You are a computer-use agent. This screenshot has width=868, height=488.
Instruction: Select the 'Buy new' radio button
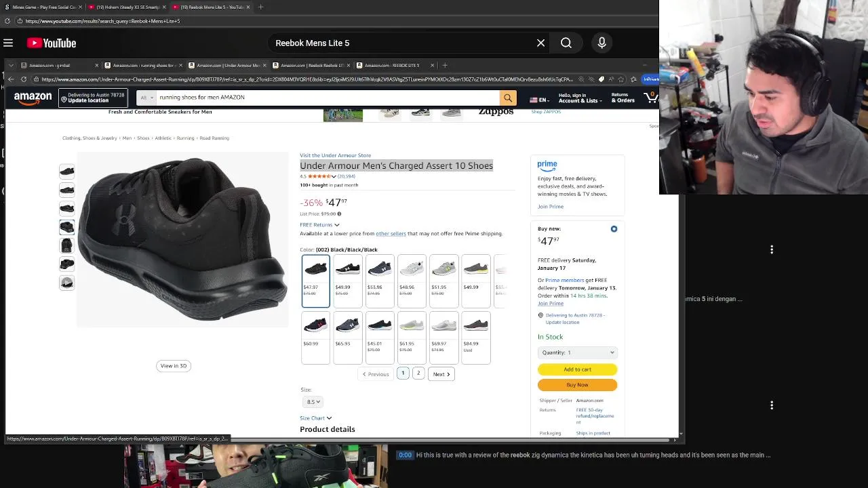pos(614,229)
